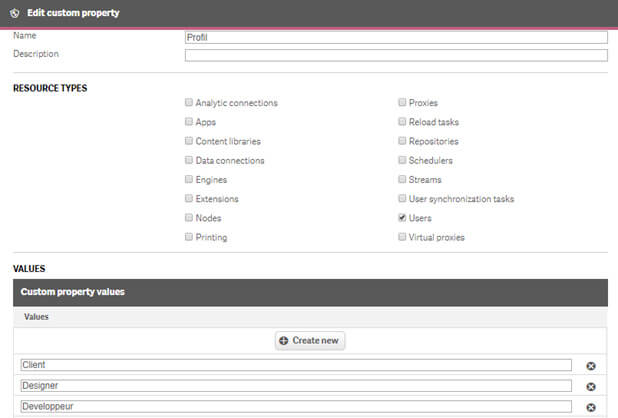618x418 pixels.
Task: Check the Data connections checkbox
Action: coord(189,160)
